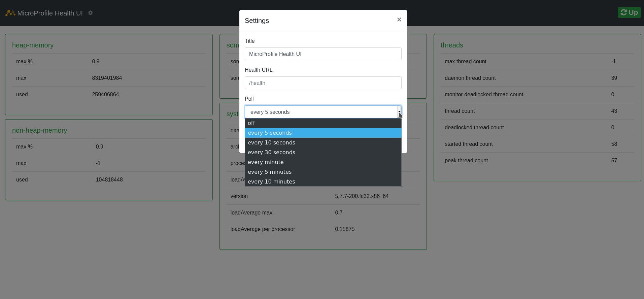Screen dimensions: 644x299
Task: Click 'loadAverage max' row label
Action: tap(251, 213)
